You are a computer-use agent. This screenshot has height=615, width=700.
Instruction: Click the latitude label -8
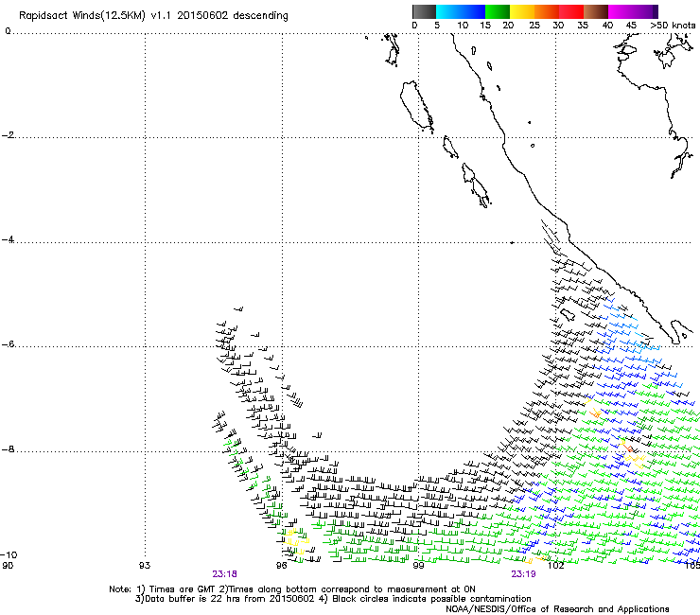tap(9, 449)
